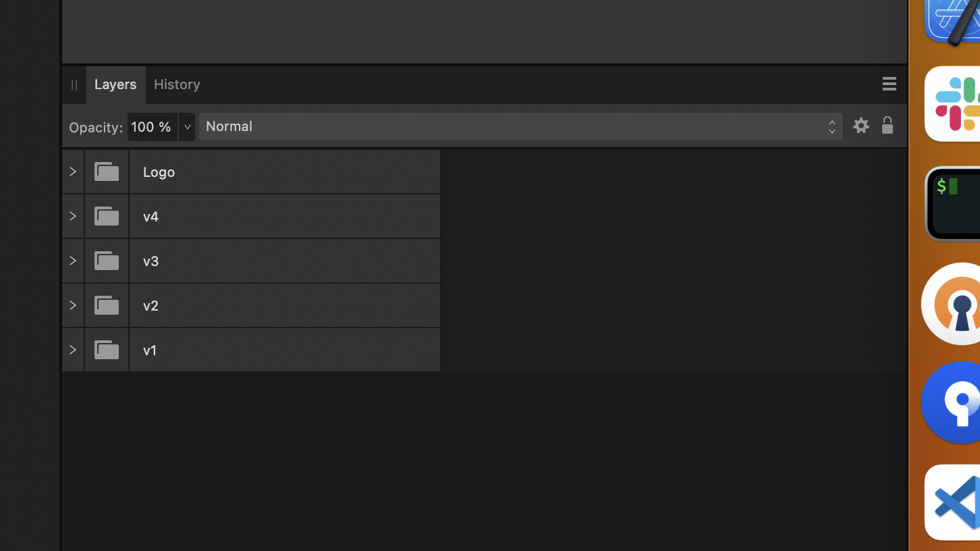The width and height of the screenshot is (980, 551).
Task: Expand the v3 layer group
Action: pos(73,261)
